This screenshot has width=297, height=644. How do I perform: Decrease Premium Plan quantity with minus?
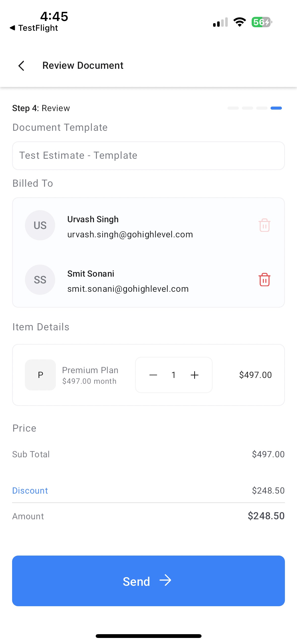pos(153,375)
